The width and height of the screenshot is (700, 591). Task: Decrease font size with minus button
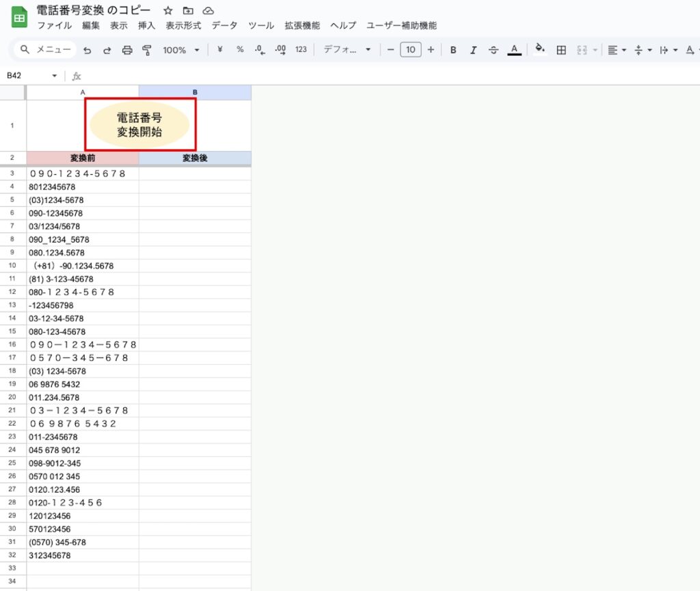pos(390,49)
